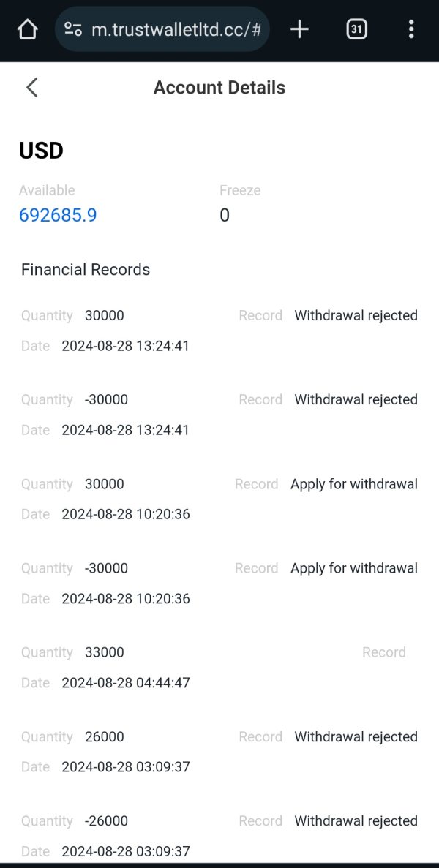The width and height of the screenshot is (439, 868).
Task: Open the 30000 Apply for withdrawal record
Action: coord(219,499)
